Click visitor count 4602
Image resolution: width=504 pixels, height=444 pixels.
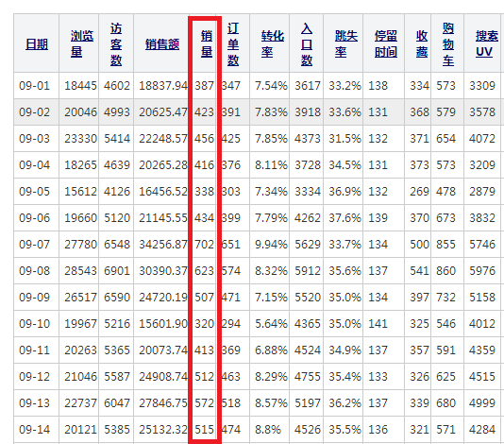(117, 86)
